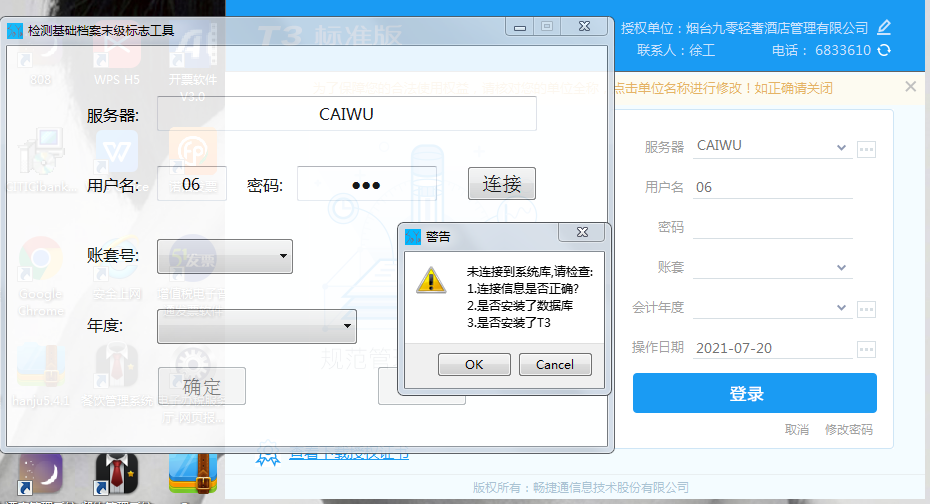
Task: Minimize the 检测基础档案末级标志工具 window
Action: [x=520, y=27]
